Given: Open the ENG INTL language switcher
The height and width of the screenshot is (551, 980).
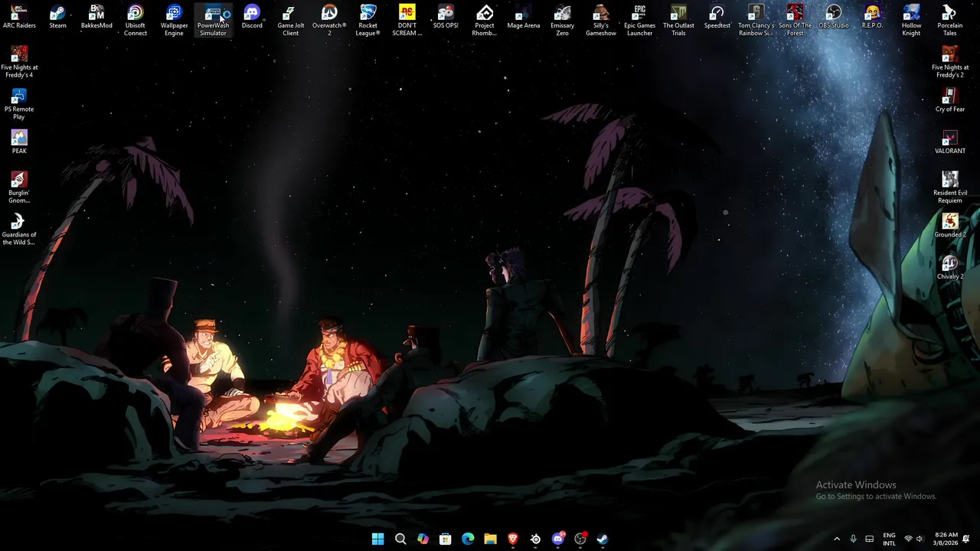Looking at the screenshot, I should [889, 539].
